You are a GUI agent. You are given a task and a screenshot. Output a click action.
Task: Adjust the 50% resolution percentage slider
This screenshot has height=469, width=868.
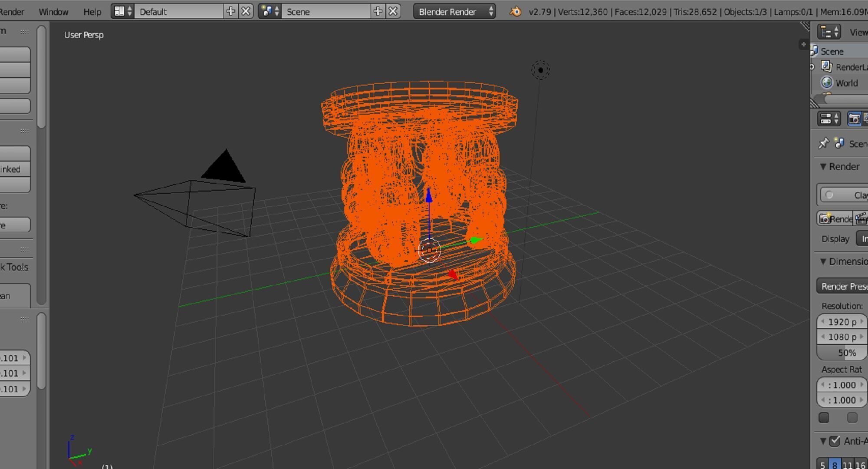[x=842, y=352]
